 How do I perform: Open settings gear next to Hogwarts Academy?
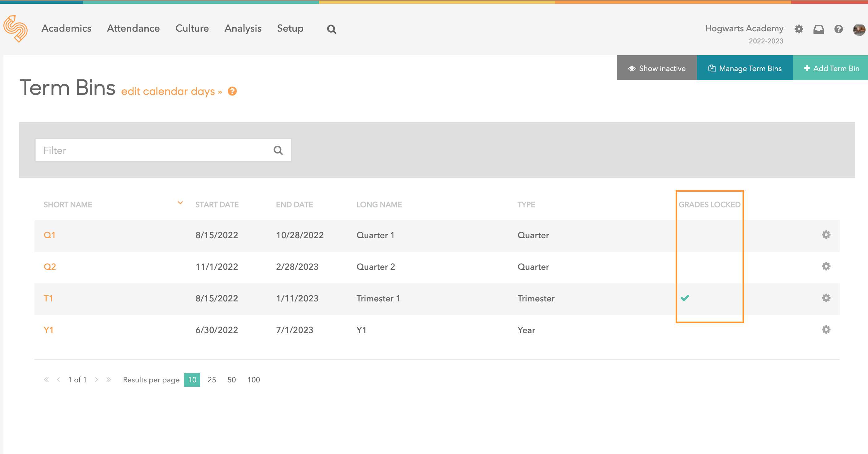799,29
